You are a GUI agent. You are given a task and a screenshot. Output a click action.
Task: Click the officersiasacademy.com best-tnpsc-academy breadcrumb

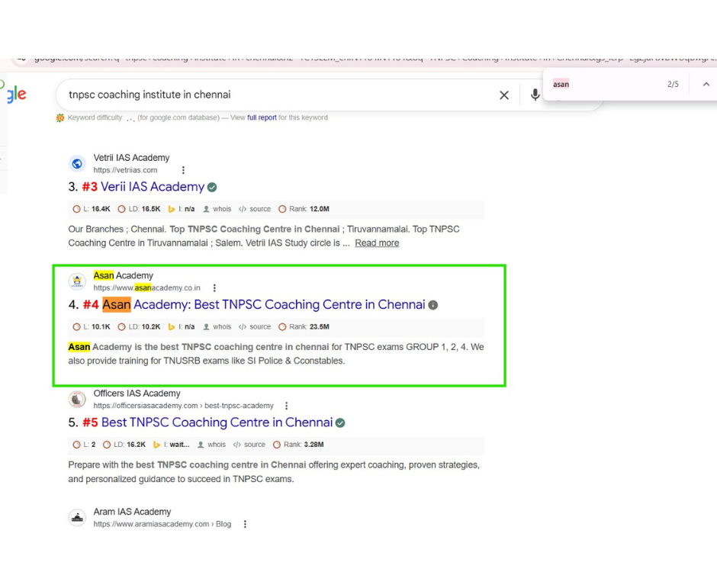point(183,406)
